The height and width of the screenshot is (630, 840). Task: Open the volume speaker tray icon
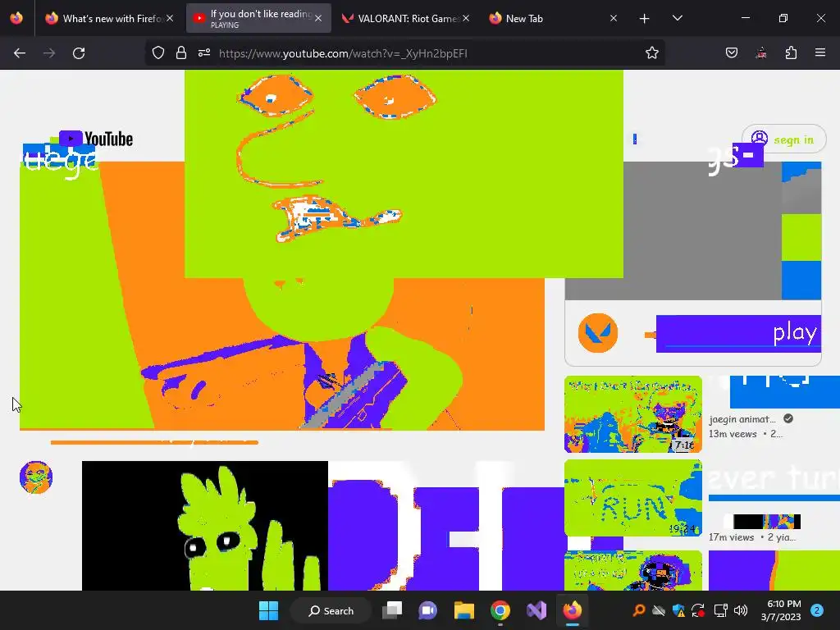pos(741,610)
